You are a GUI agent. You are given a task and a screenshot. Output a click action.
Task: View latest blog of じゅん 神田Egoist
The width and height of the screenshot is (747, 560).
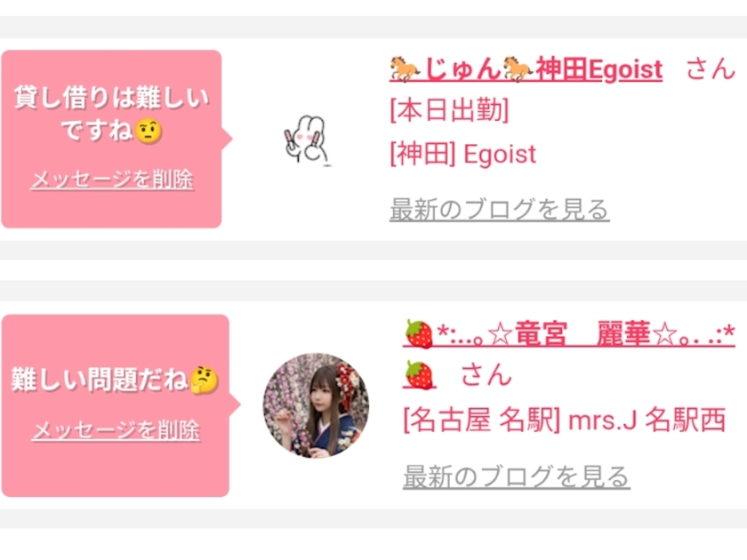click(x=500, y=210)
